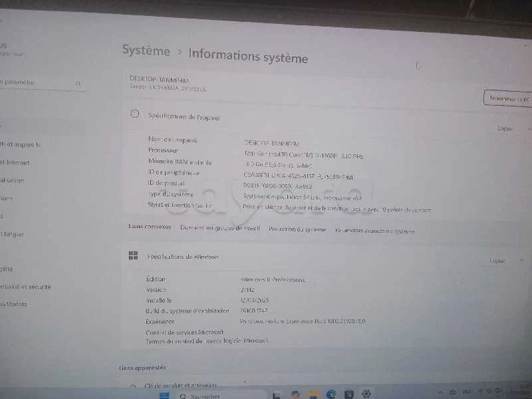Viewport: 532px width, 399px height.
Task: Select Heure et langue in sidebar
Action: coord(12,234)
